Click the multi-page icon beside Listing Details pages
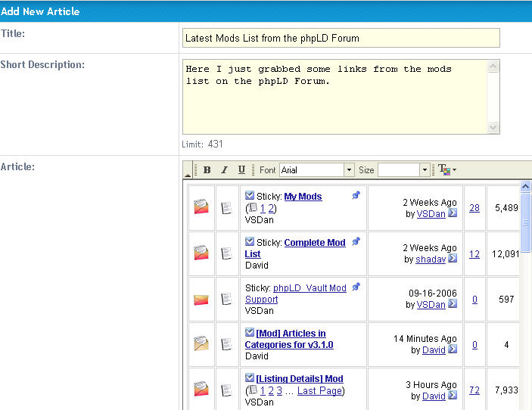This screenshot has height=410, width=532. point(253,390)
